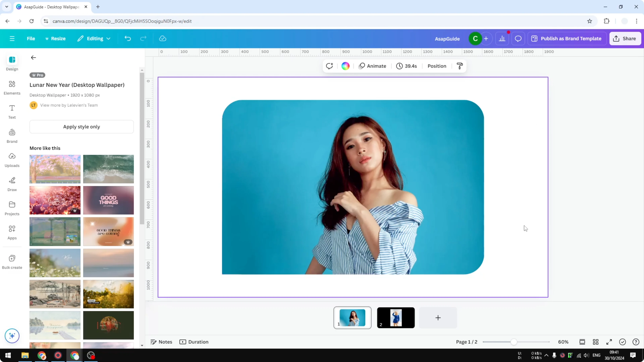This screenshot has height=362, width=644.
Task: Open the Uploads panel
Action: pyautogui.click(x=12, y=160)
